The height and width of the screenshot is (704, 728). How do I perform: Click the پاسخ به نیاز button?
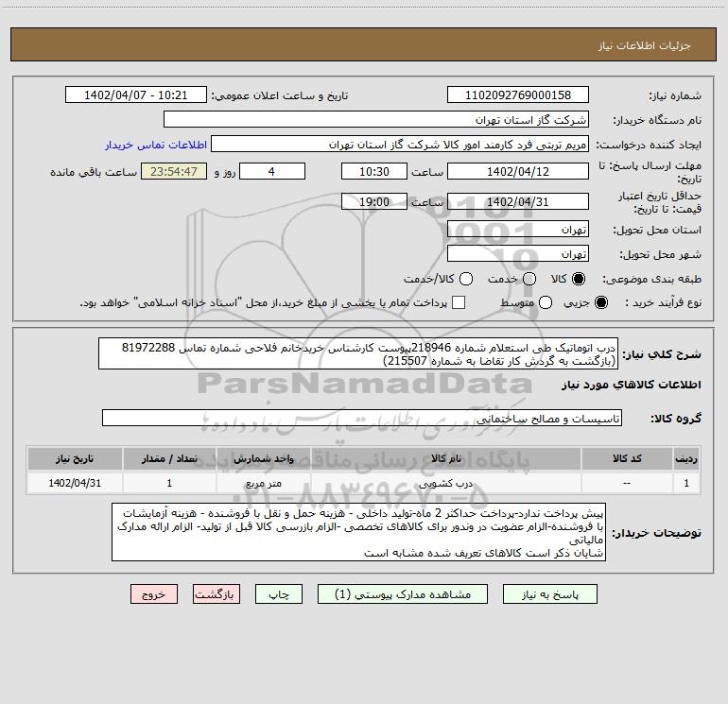[550, 594]
